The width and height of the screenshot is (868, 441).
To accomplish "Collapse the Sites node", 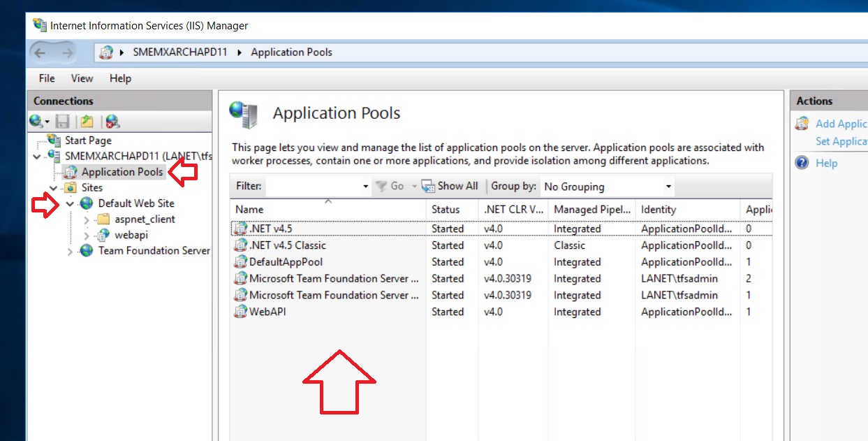I will point(54,188).
